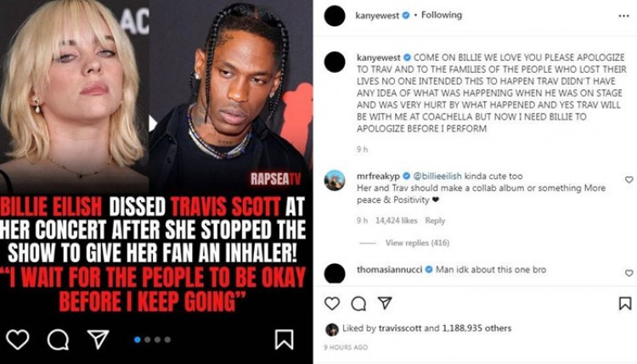Like the thomasiannucci comment heart
The image size is (637, 364).
[629, 273]
